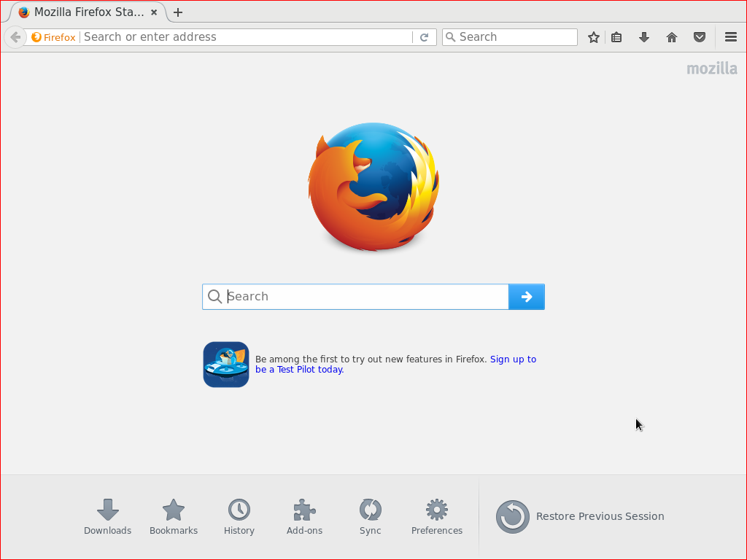Click the toolbar Search box
This screenshot has width=747, height=560.
pyautogui.click(x=510, y=37)
